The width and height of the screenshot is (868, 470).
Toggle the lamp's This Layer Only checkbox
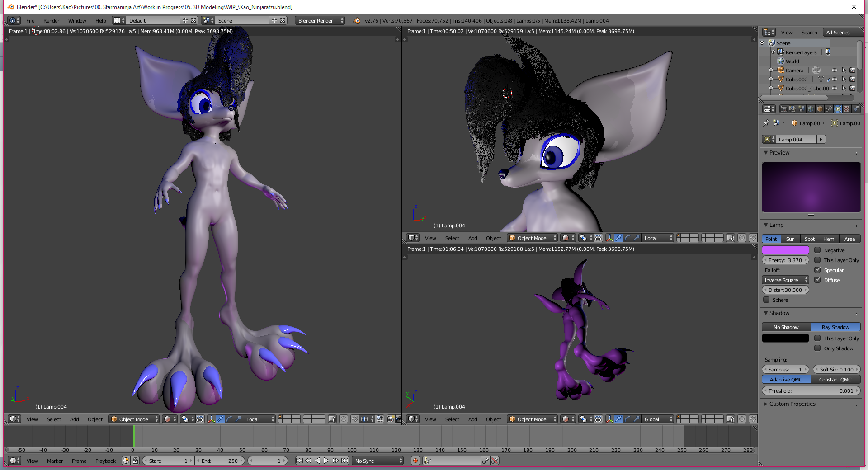coord(817,260)
